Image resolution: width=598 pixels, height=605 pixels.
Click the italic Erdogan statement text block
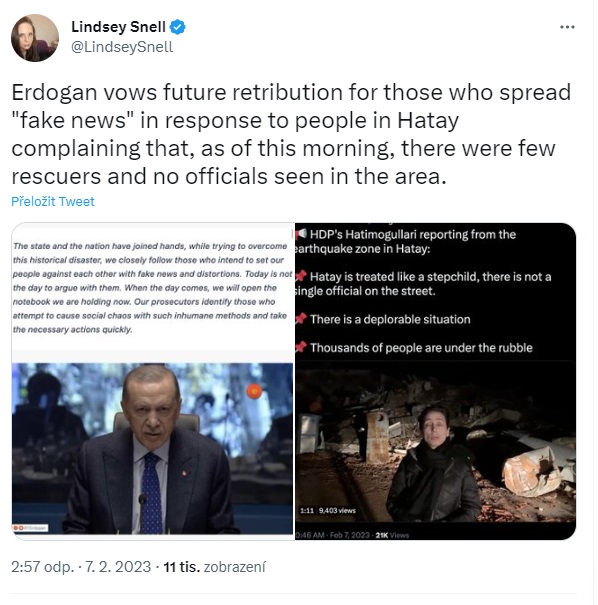pos(152,287)
